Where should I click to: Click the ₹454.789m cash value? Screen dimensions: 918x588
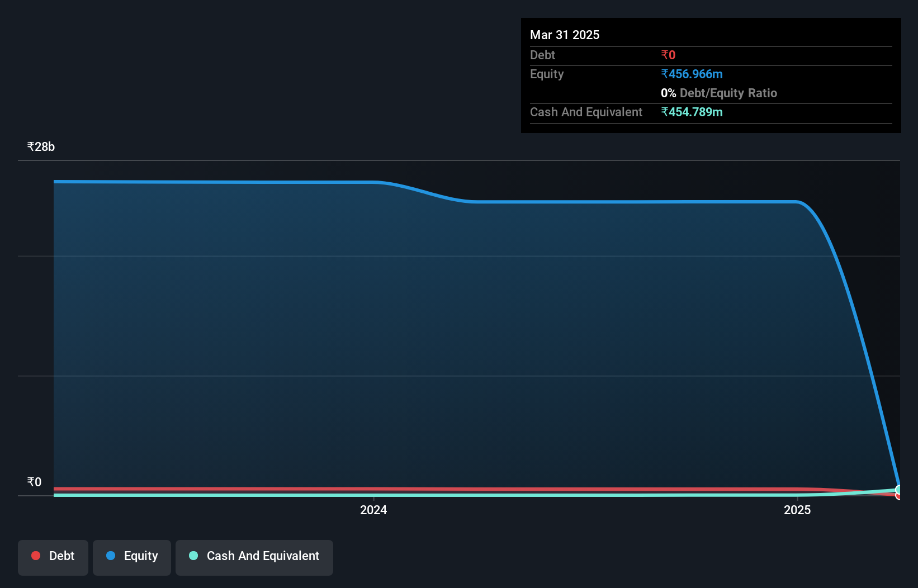pyautogui.click(x=692, y=112)
